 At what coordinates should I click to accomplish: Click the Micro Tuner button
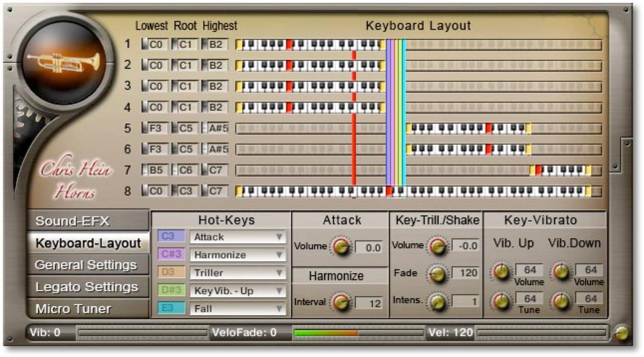coord(88,309)
